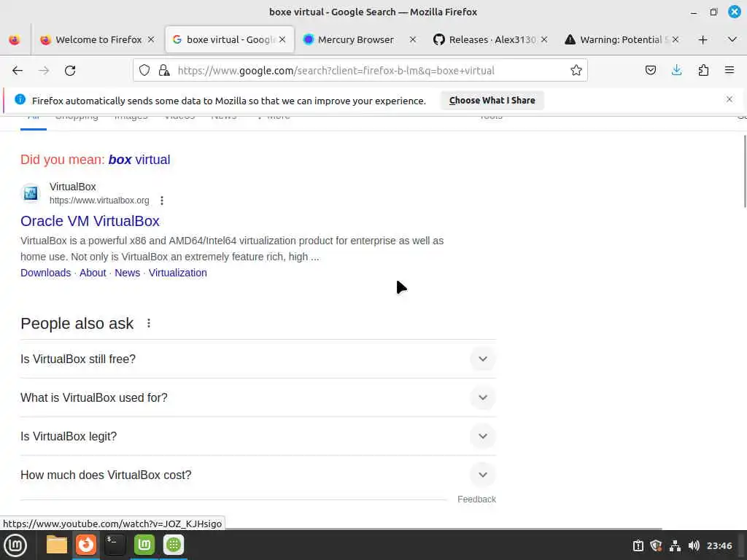Open the About sitelink
The height and width of the screenshot is (560, 747).
click(x=93, y=273)
